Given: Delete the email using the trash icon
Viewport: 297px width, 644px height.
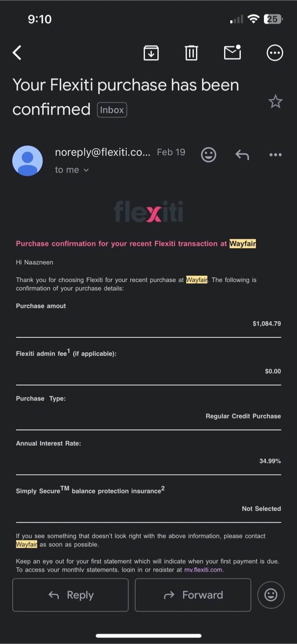Looking at the screenshot, I should click(191, 53).
